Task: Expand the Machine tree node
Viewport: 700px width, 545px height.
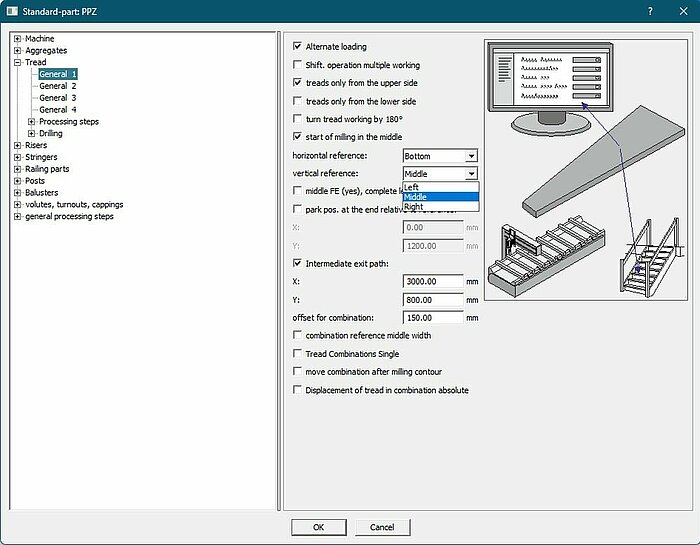Action: click(x=17, y=39)
